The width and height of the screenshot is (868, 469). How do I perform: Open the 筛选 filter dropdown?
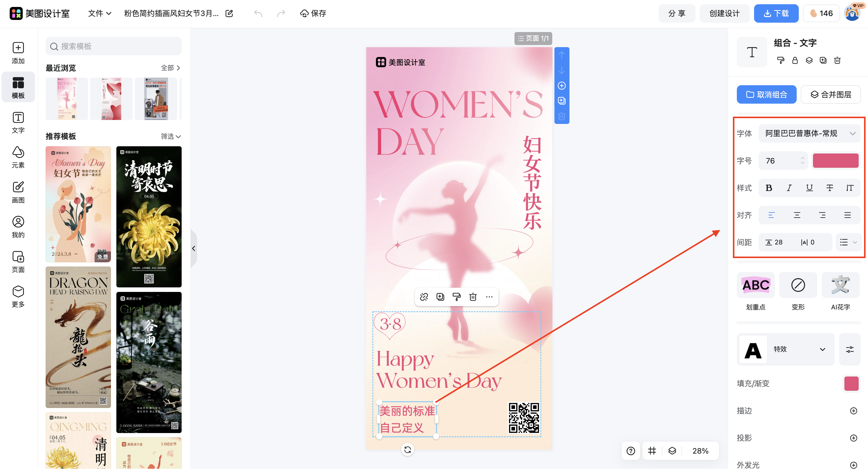pyautogui.click(x=170, y=136)
